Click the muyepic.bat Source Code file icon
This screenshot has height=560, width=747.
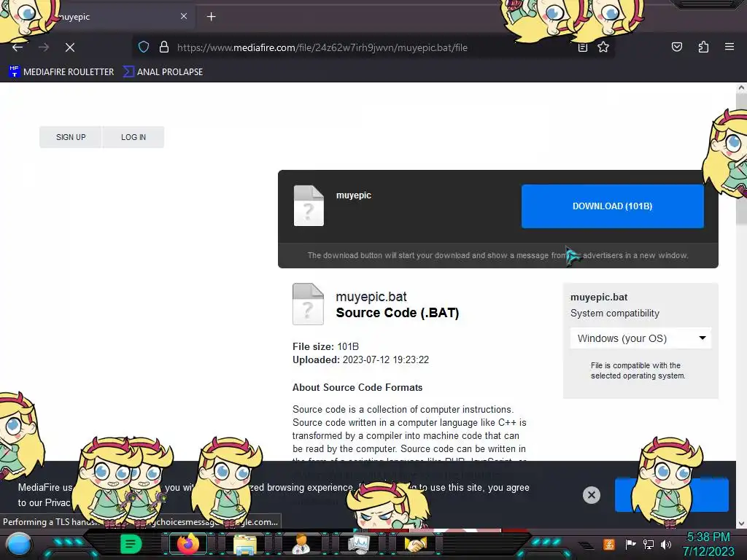(308, 304)
